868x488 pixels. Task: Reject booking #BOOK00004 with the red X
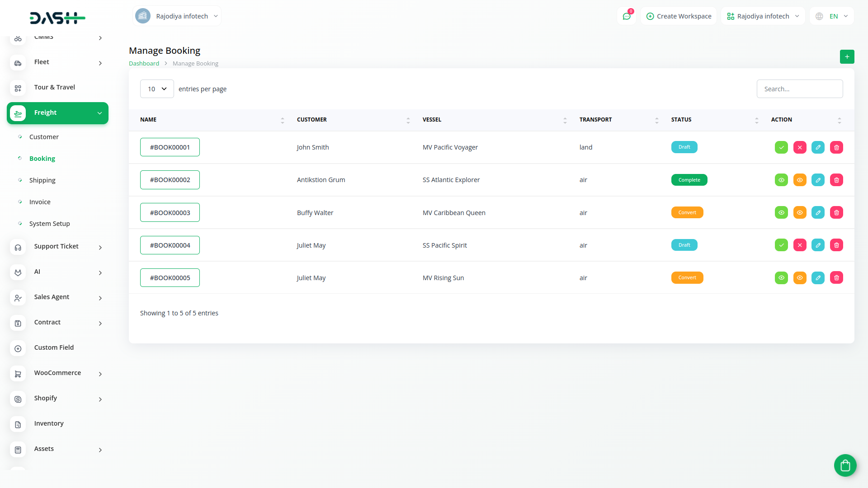pyautogui.click(x=800, y=245)
